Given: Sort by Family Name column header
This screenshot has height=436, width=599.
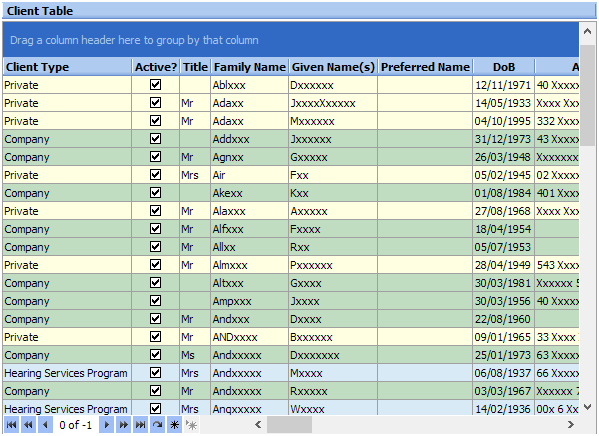Looking at the screenshot, I should coord(249,67).
